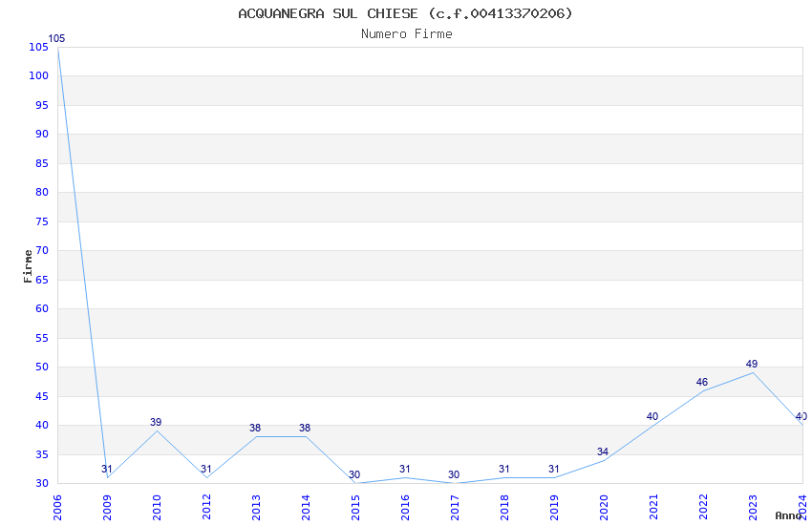The image size is (812, 525).
Task: Click the x-axis year label 2016
Action: click(405, 508)
